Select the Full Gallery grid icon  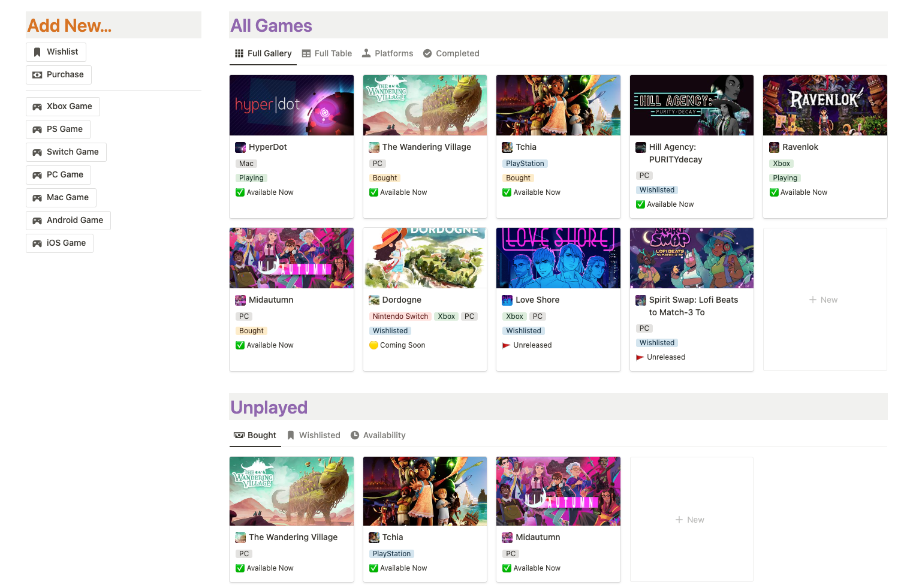point(239,53)
